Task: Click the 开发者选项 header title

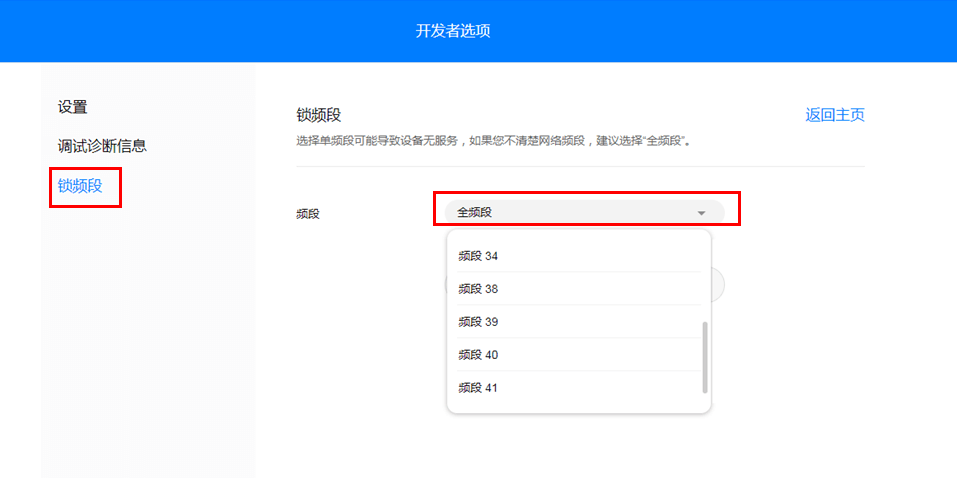Action: click(x=453, y=31)
